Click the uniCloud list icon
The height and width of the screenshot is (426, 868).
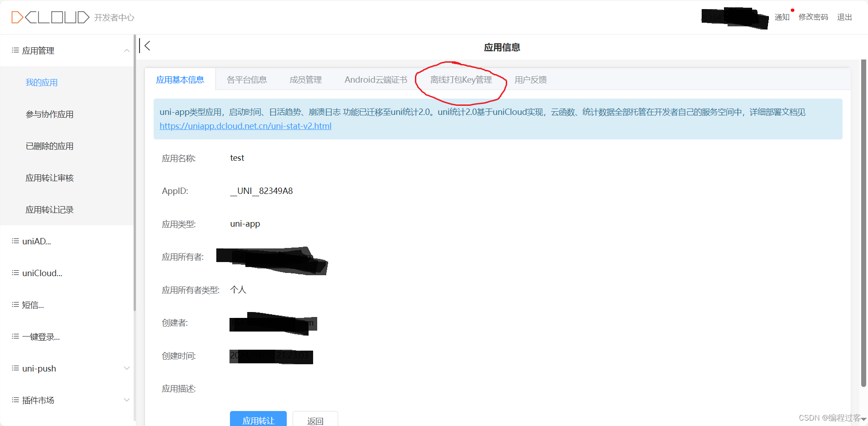pos(15,273)
